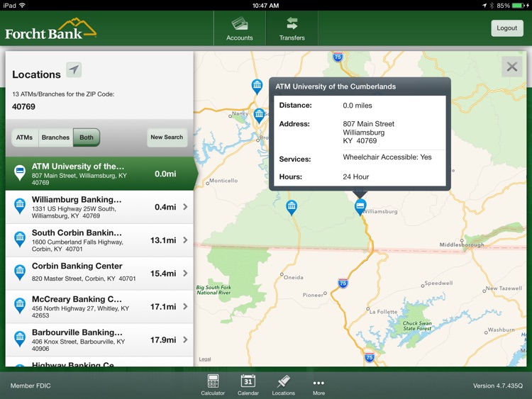Open the Calendar tool

tap(248, 385)
